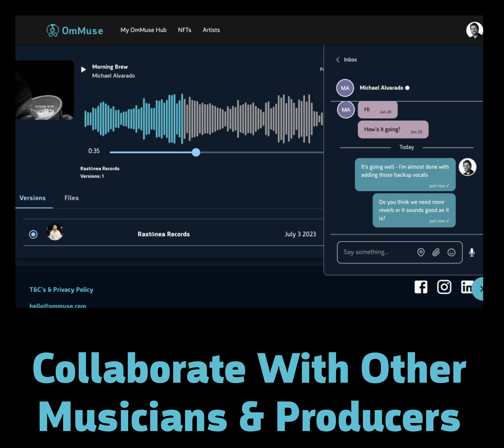Open the user profile avatar in header
504x448 pixels.
coord(474,30)
